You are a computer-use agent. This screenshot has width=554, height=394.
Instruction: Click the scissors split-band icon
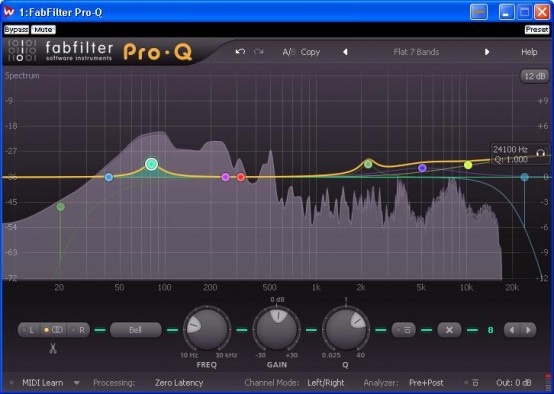pyautogui.click(x=53, y=348)
